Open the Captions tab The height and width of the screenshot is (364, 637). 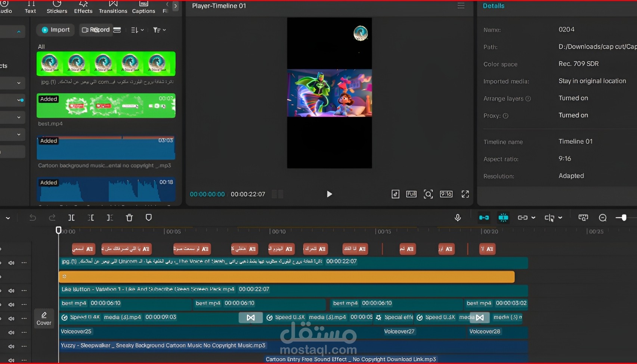(143, 7)
